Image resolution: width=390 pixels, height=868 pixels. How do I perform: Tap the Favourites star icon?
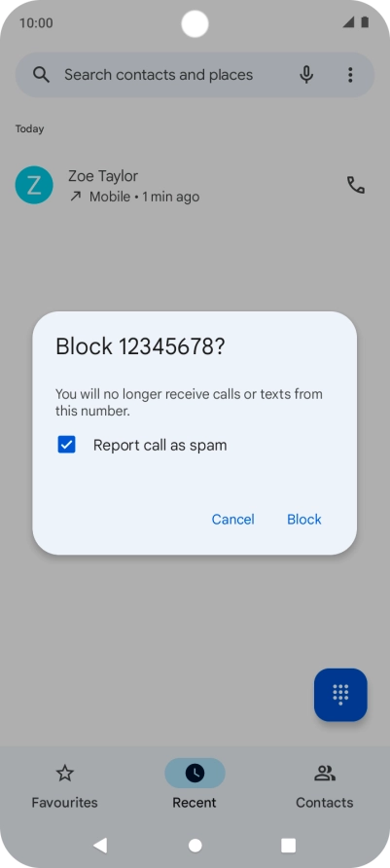(65, 773)
